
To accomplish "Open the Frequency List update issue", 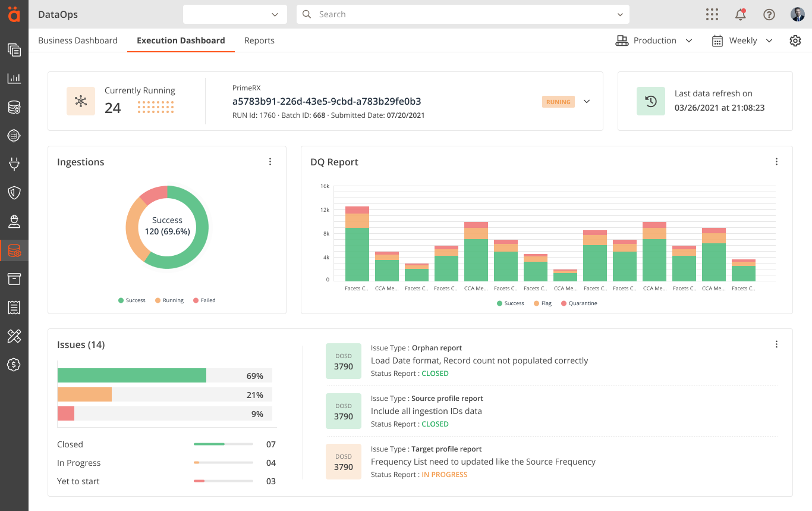I will tap(483, 462).
